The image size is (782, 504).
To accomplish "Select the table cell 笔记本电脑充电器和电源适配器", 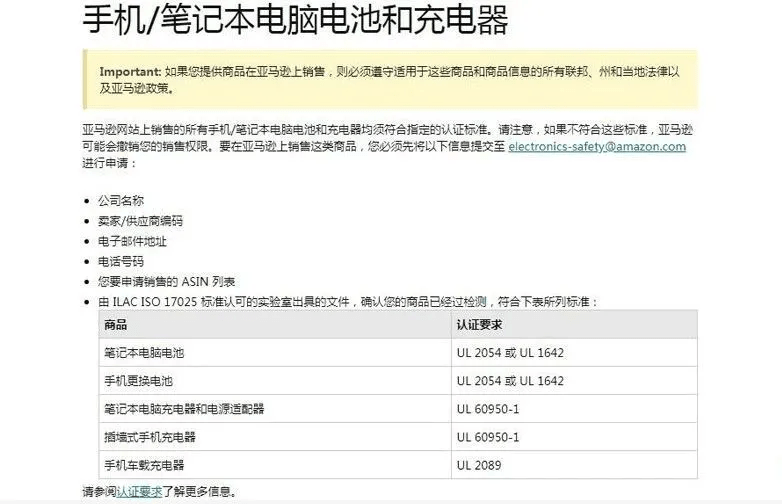I will (x=275, y=409).
